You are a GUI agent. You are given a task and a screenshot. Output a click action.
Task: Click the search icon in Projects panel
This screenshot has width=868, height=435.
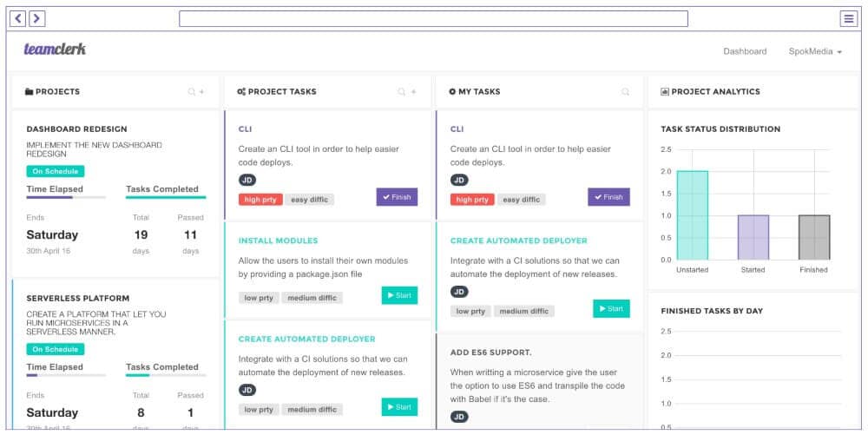pos(192,91)
